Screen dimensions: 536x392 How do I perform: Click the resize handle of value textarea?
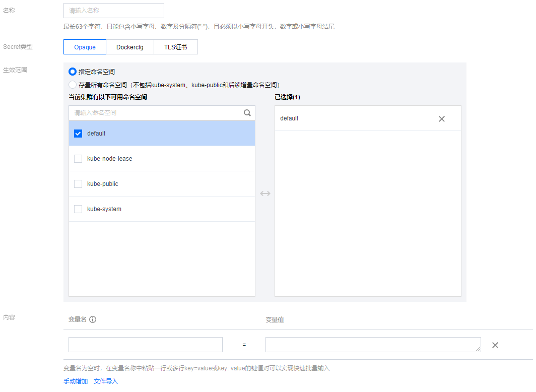tap(478, 349)
